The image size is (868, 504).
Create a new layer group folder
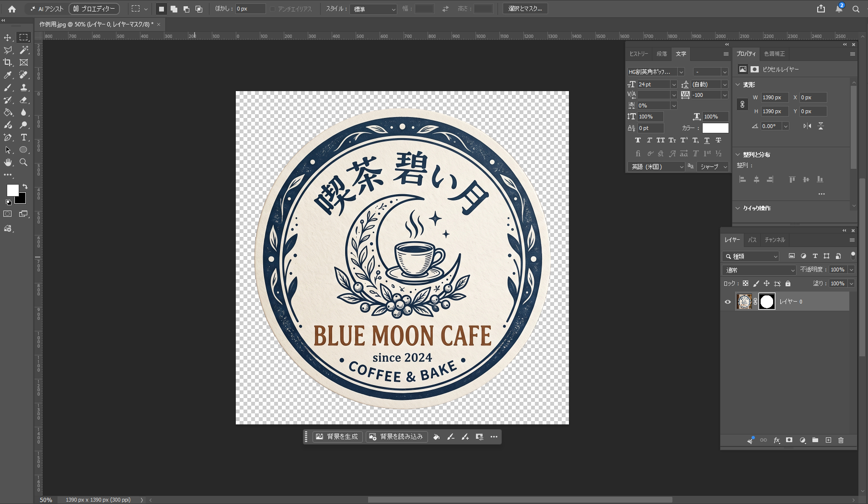815,440
